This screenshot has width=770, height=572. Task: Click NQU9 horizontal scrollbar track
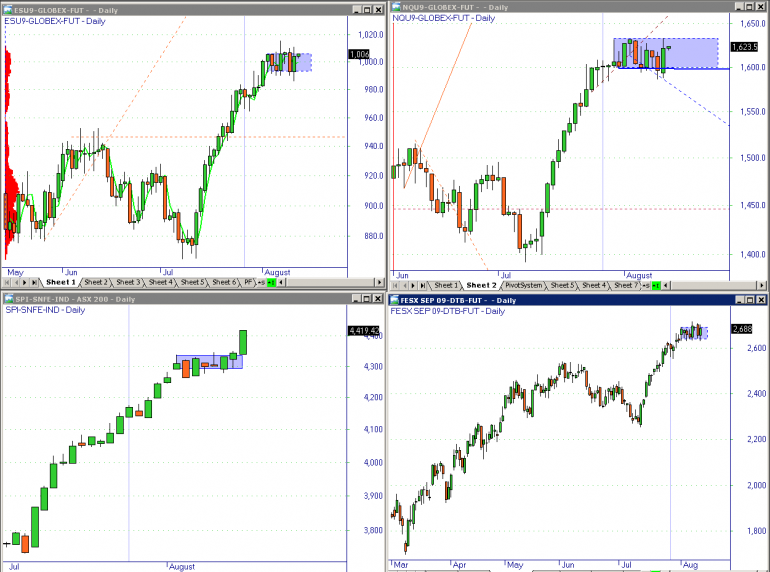click(714, 285)
